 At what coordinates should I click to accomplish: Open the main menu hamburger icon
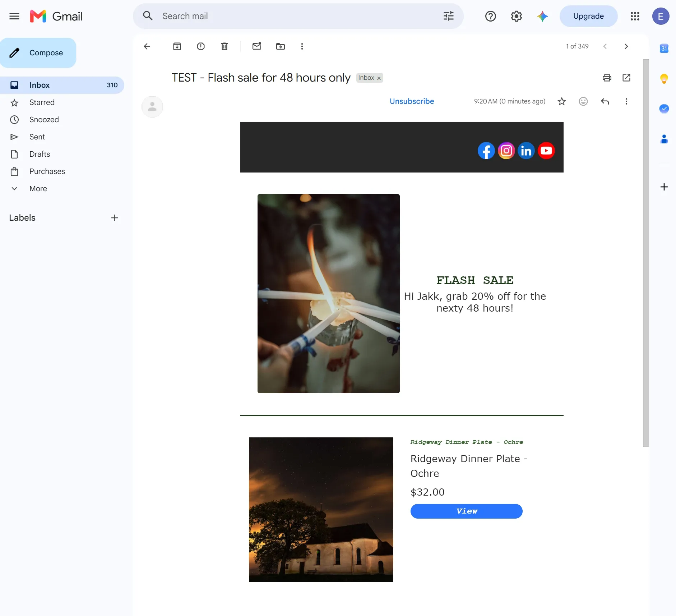pyautogui.click(x=14, y=16)
